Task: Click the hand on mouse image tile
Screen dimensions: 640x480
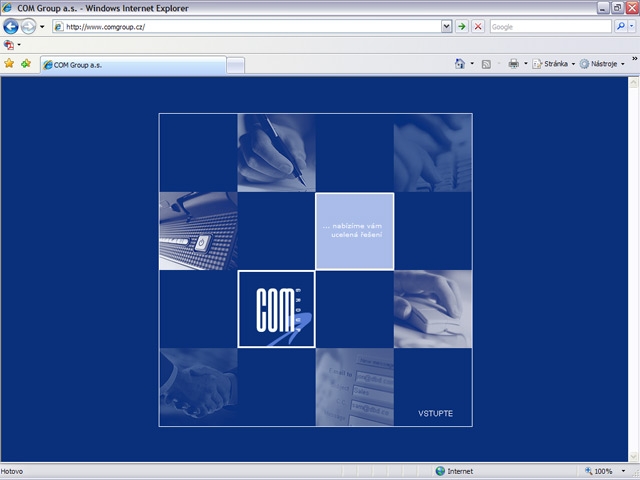Action: pos(433,309)
